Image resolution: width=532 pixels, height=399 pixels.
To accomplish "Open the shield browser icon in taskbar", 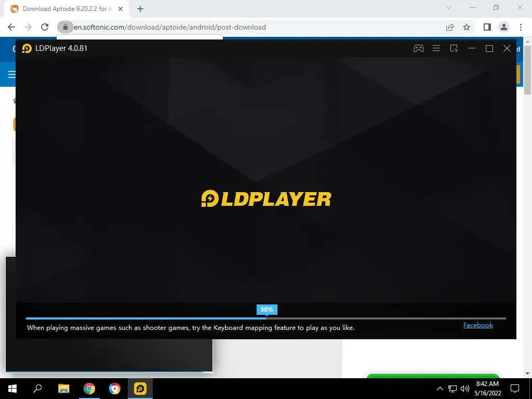I will click(x=115, y=389).
